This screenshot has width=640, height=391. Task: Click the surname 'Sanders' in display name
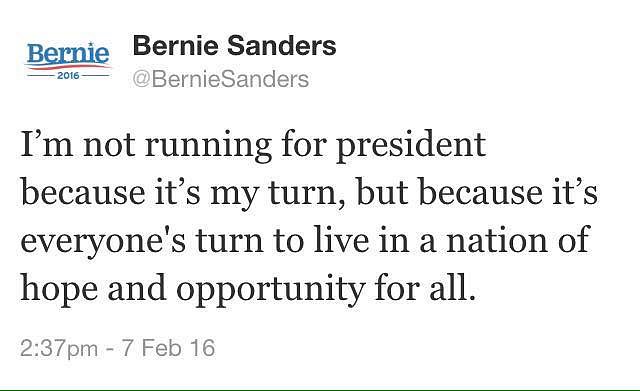click(282, 45)
